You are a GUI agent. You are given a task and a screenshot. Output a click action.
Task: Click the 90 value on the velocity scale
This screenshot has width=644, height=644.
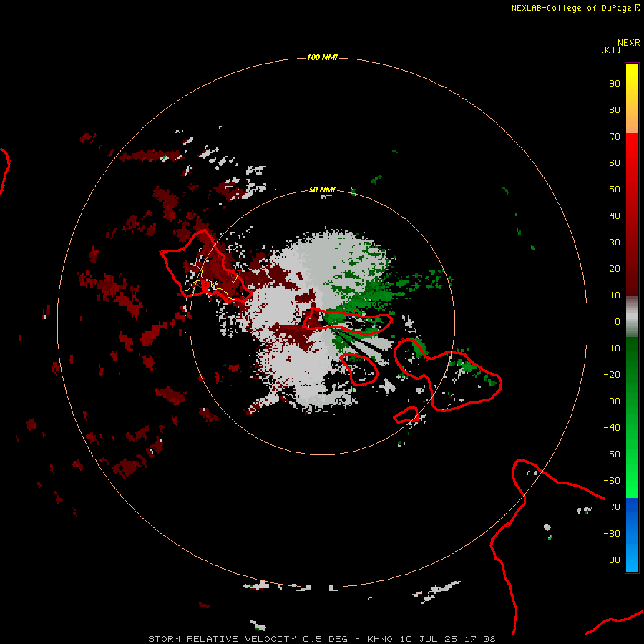point(615,84)
